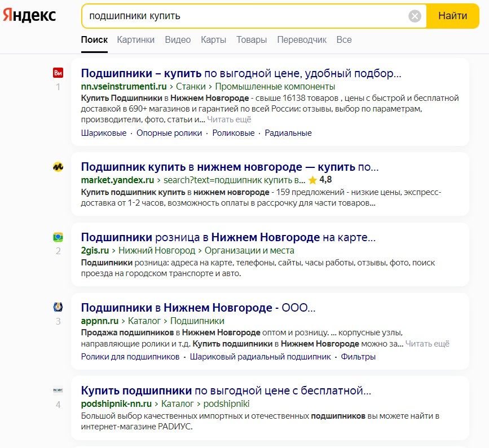The height and width of the screenshot is (448, 489).
Task: Open appnn.ru Подшипники breadcrumb
Action: (x=197, y=321)
